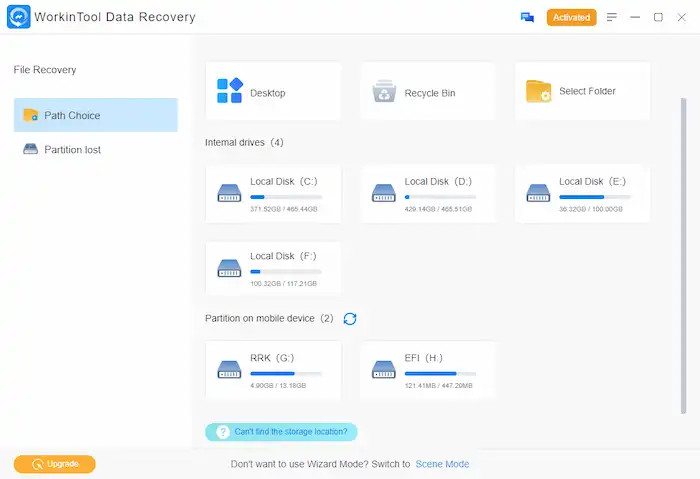This screenshot has height=479, width=700.
Task: Select the EFI (H:) label
Action: click(x=424, y=358)
